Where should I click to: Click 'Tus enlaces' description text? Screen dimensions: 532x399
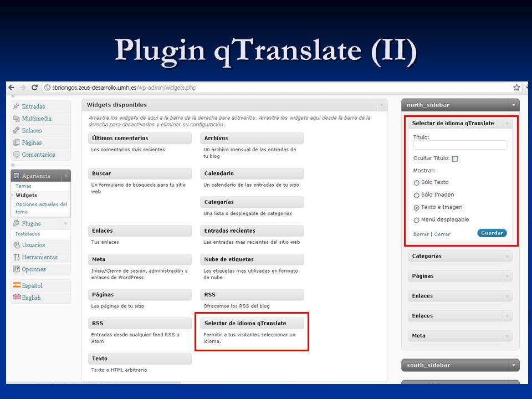pos(105,242)
